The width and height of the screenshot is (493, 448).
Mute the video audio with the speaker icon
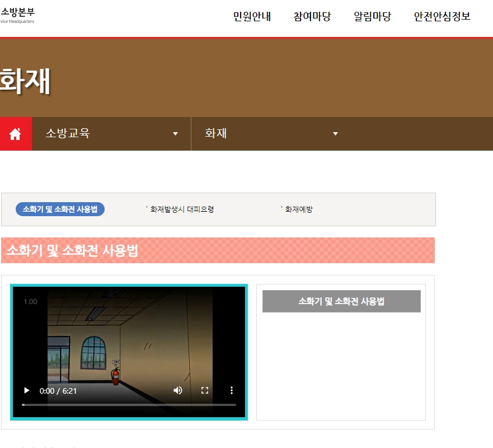coord(178,390)
